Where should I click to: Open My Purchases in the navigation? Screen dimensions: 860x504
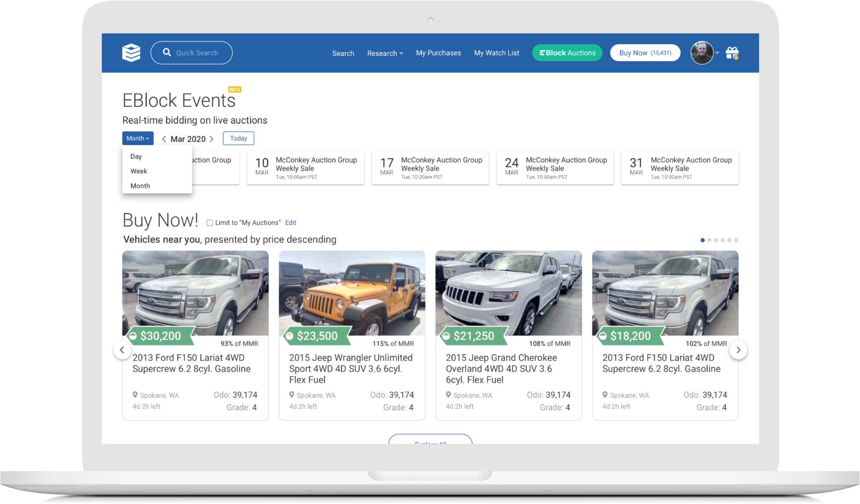click(438, 53)
